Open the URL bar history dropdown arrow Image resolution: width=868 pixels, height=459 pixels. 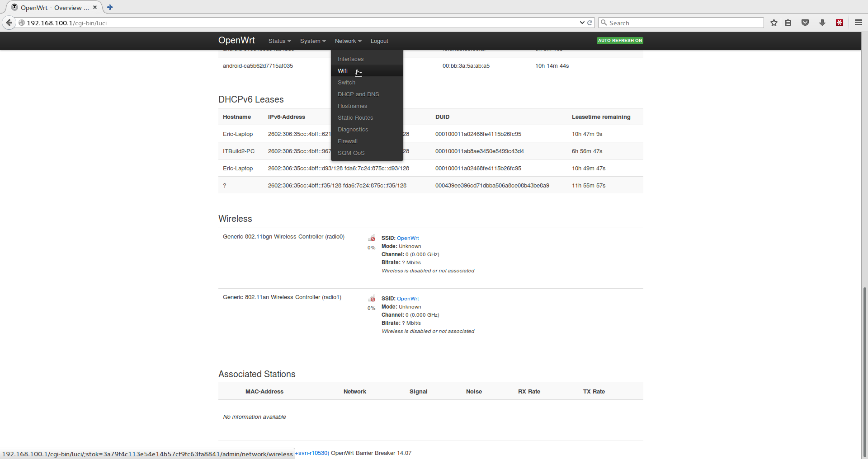(x=582, y=23)
